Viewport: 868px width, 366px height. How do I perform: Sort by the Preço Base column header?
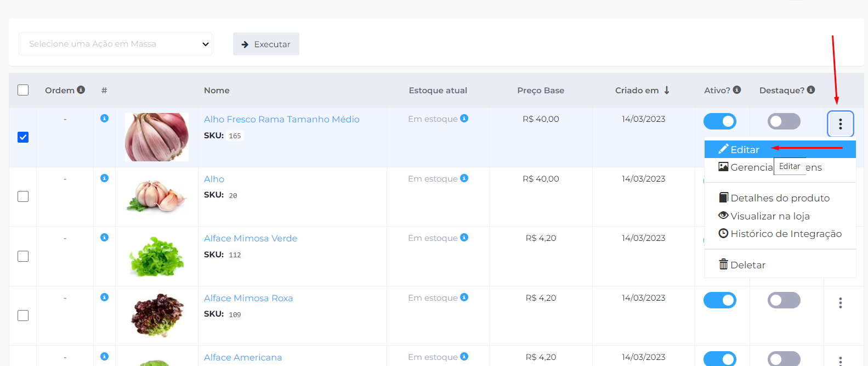click(x=541, y=91)
